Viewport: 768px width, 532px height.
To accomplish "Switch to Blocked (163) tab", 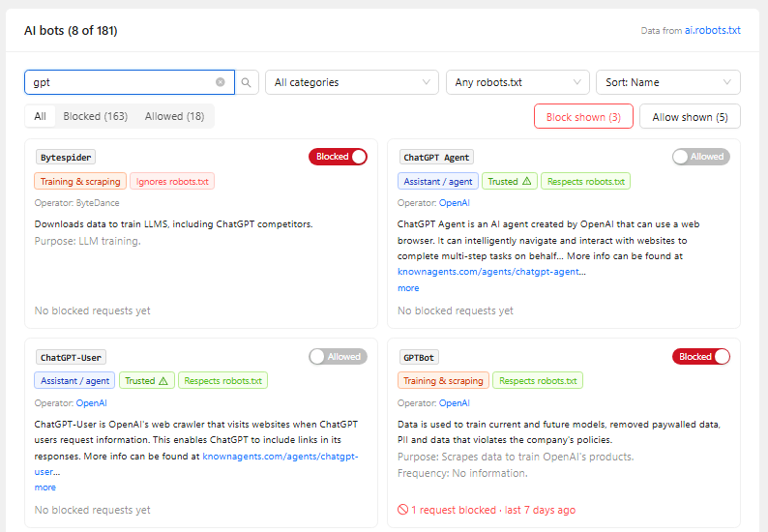I will tap(96, 117).
